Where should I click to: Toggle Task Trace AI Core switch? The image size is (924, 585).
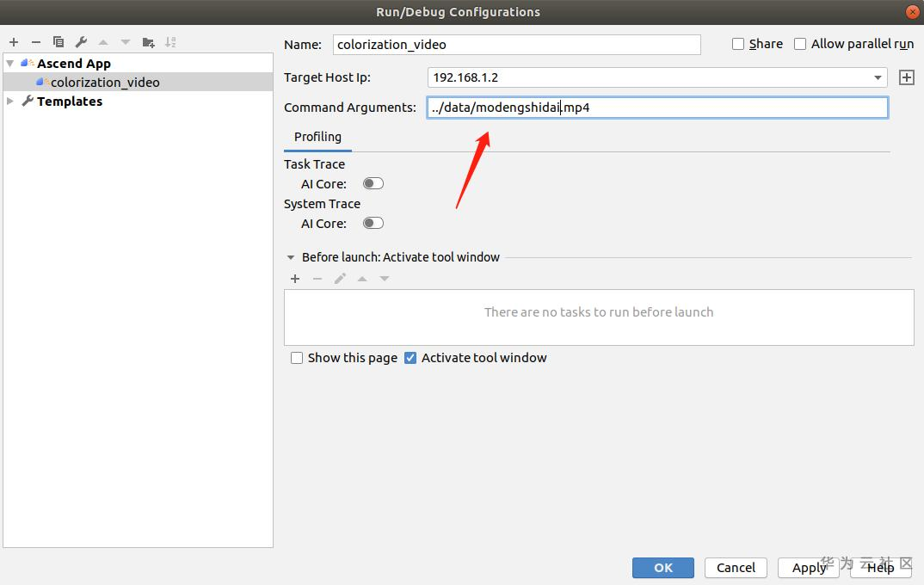pyautogui.click(x=373, y=184)
